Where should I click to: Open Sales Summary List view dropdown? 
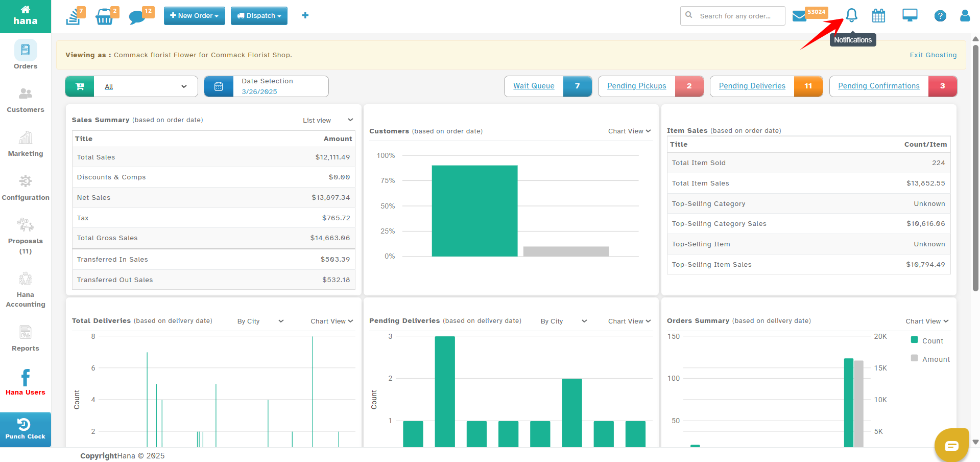328,120
